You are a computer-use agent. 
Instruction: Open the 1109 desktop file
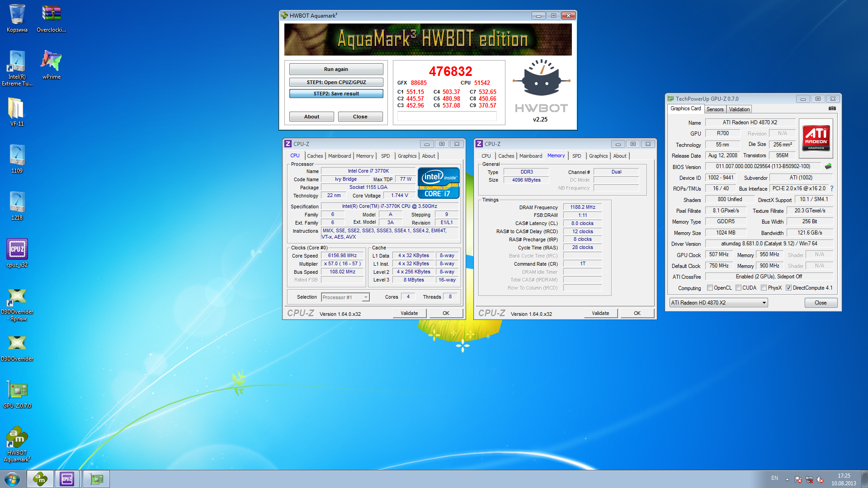tap(17, 159)
